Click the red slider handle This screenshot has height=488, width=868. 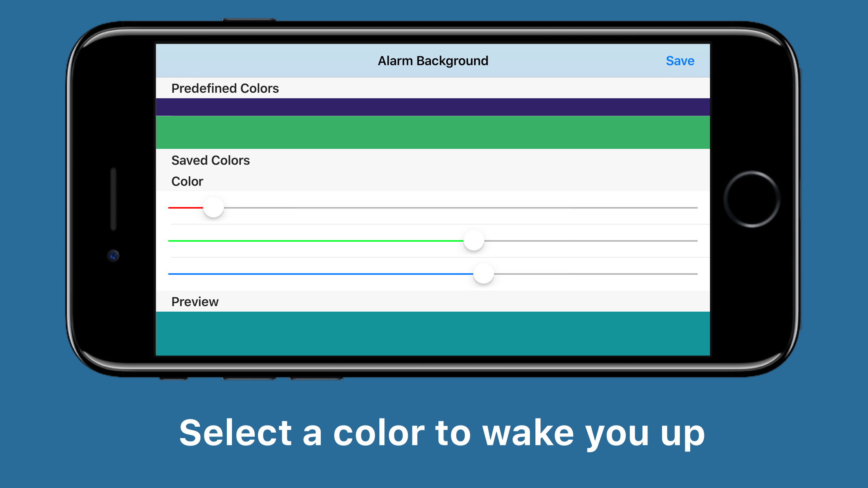(213, 207)
